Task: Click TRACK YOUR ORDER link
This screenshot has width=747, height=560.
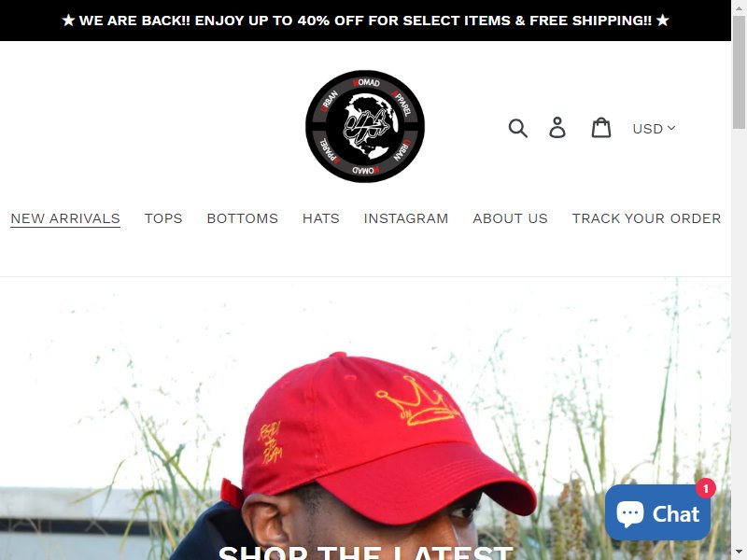Action: [646, 218]
